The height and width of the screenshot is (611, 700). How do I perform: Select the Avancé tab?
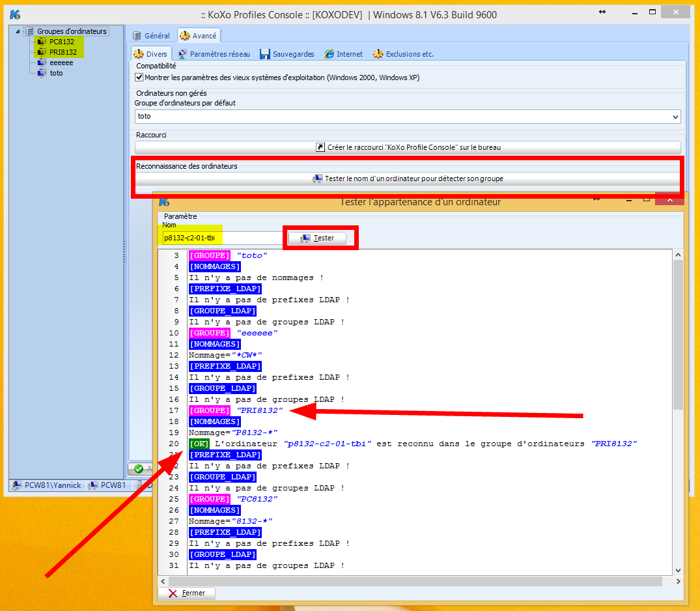[x=199, y=36]
